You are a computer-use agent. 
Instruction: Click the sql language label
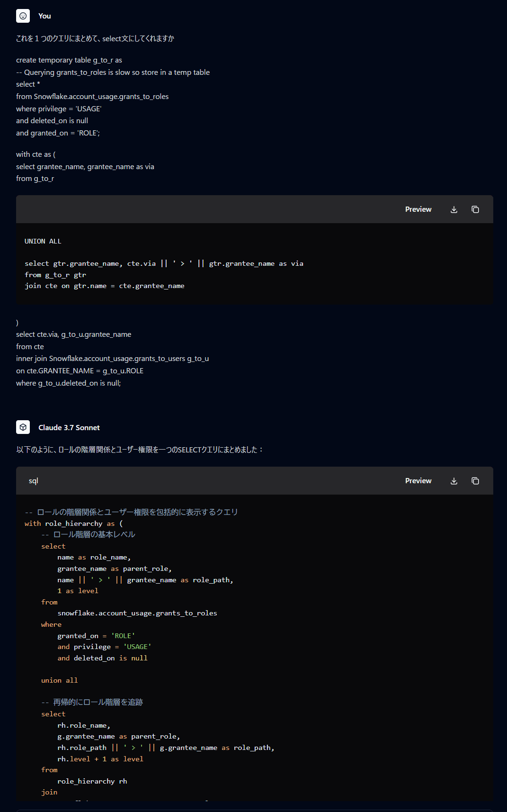pyautogui.click(x=33, y=481)
